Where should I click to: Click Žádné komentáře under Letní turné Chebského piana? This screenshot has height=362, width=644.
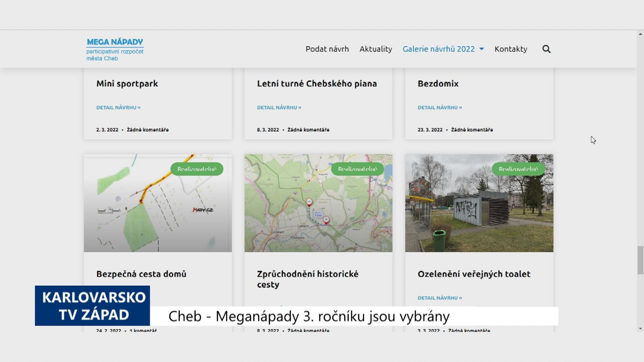coord(308,130)
